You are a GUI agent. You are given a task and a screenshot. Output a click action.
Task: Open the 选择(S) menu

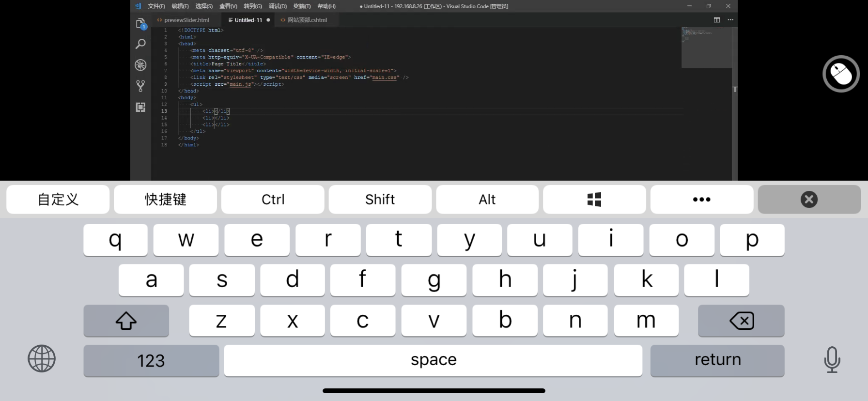(x=204, y=6)
